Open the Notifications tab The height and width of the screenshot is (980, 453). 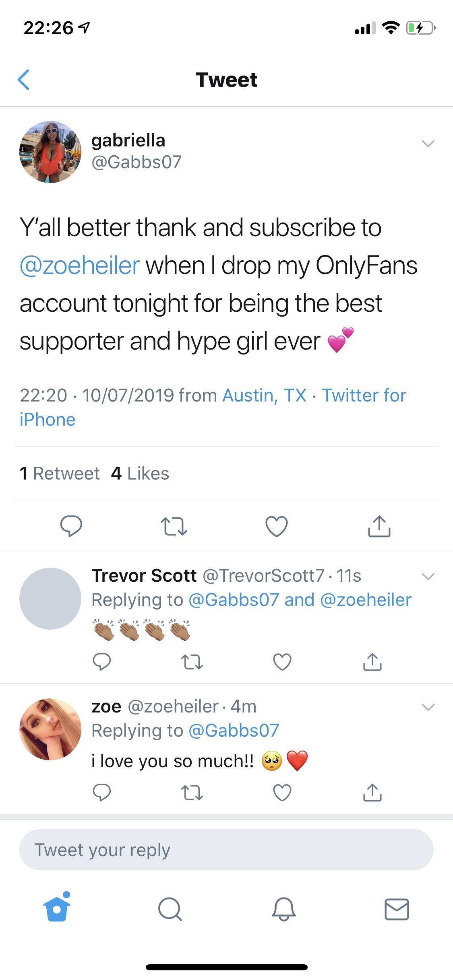(284, 910)
